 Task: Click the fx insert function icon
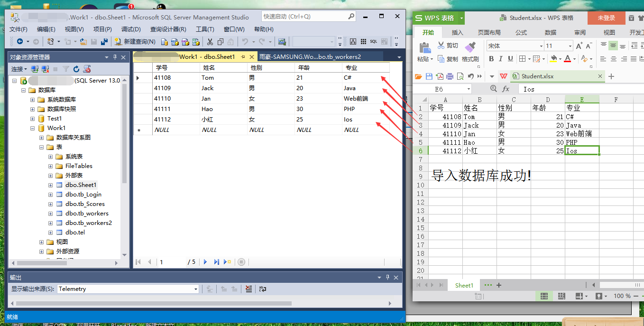pyautogui.click(x=506, y=89)
